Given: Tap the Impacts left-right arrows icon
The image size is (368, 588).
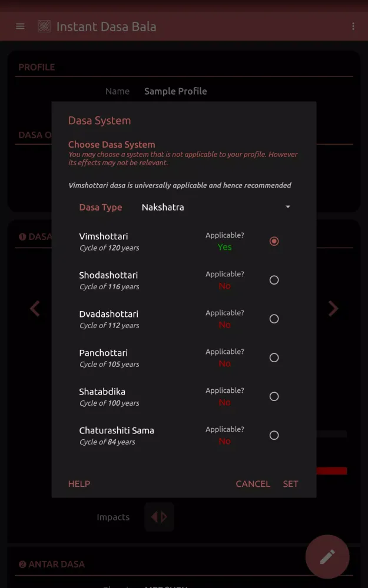Looking at the screenshot, I should click(x=159, y=517).
